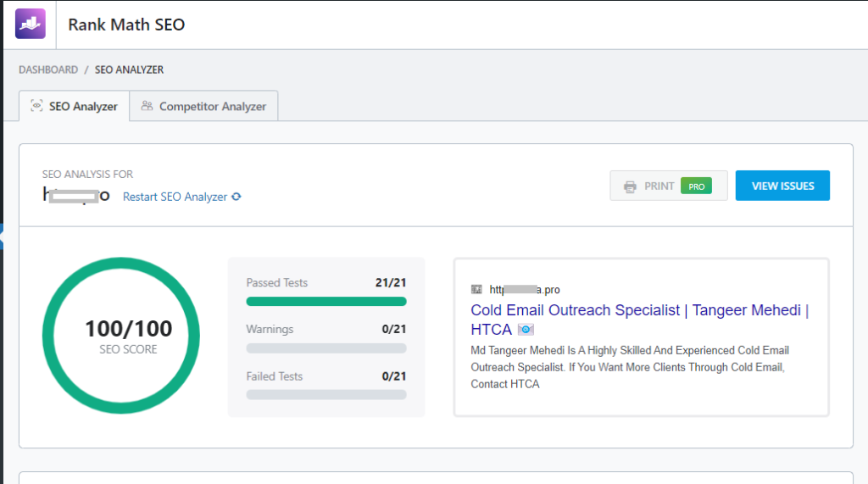Click the PRINT button

669,186
